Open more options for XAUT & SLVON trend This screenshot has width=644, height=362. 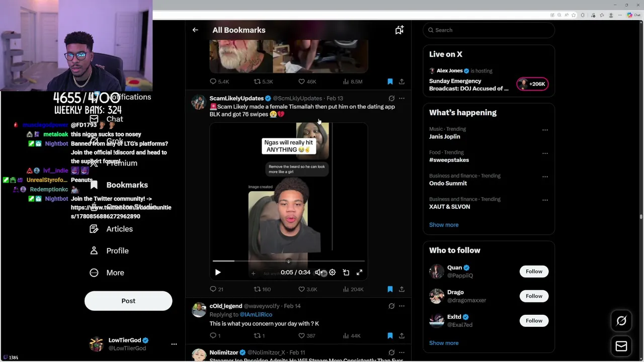[x=545, y=200]
